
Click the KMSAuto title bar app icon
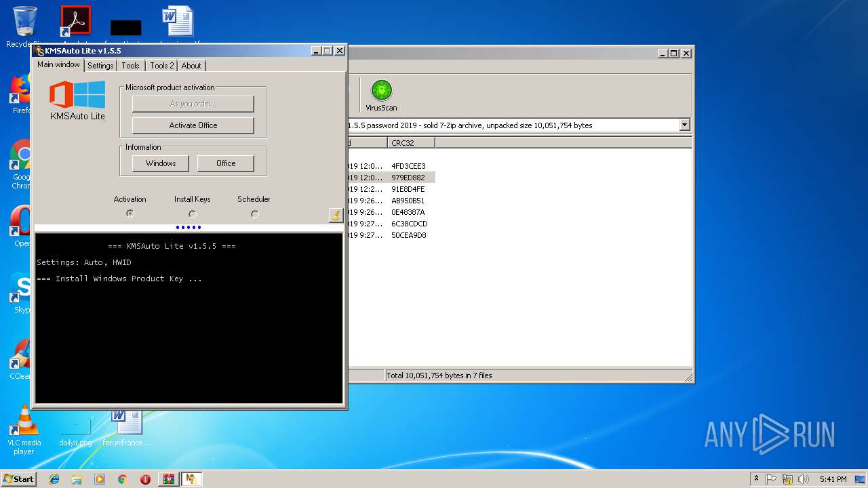[39, 51]
